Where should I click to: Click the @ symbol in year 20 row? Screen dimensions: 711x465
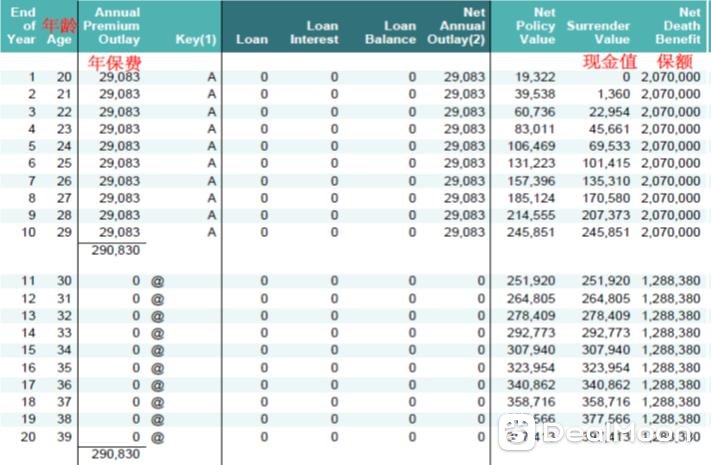157,438
